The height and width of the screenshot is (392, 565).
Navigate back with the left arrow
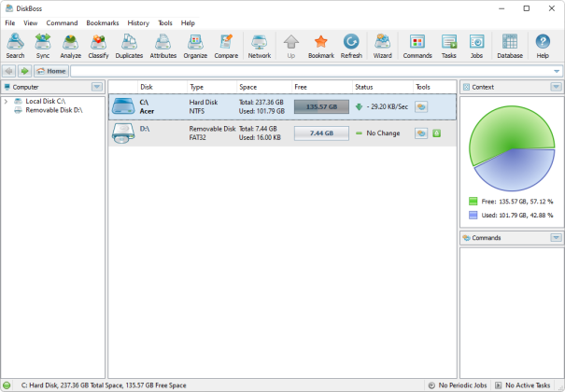click(9, 71)
